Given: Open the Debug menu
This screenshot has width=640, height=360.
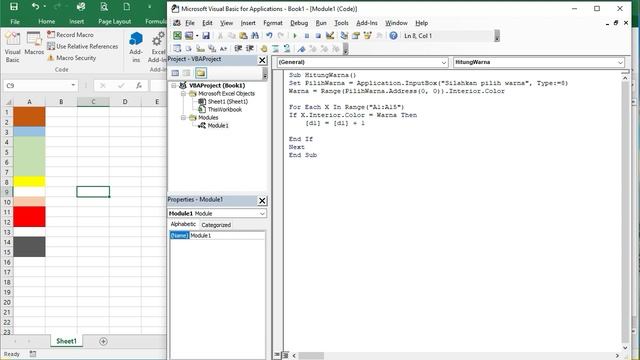Looking at the screenshot, I should pos(299,23).
